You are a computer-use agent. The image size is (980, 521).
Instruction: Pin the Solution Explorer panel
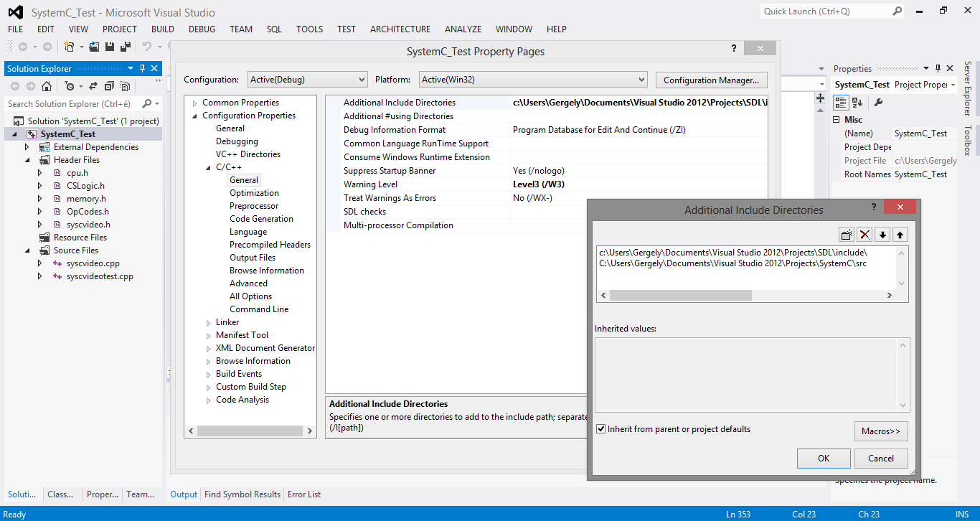coord(142,69)
